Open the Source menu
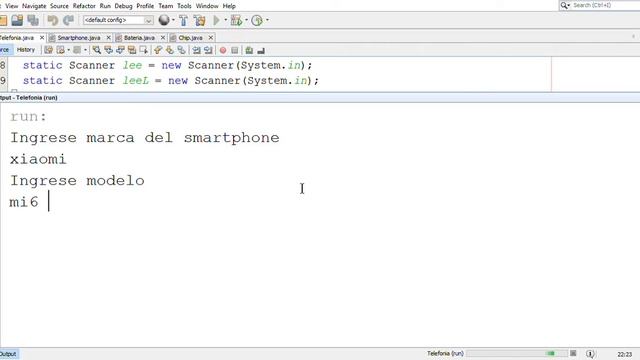 point(59,6)
